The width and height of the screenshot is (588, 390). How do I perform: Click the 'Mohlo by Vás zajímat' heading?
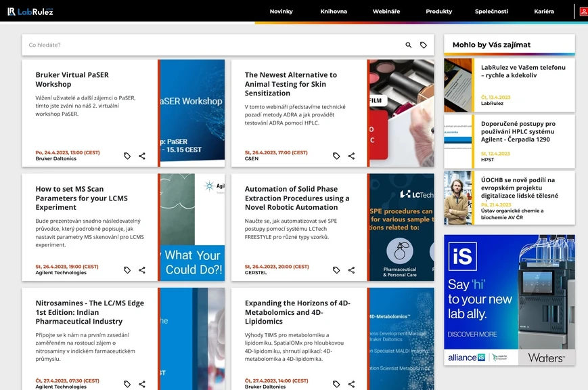tap(491, 45)
